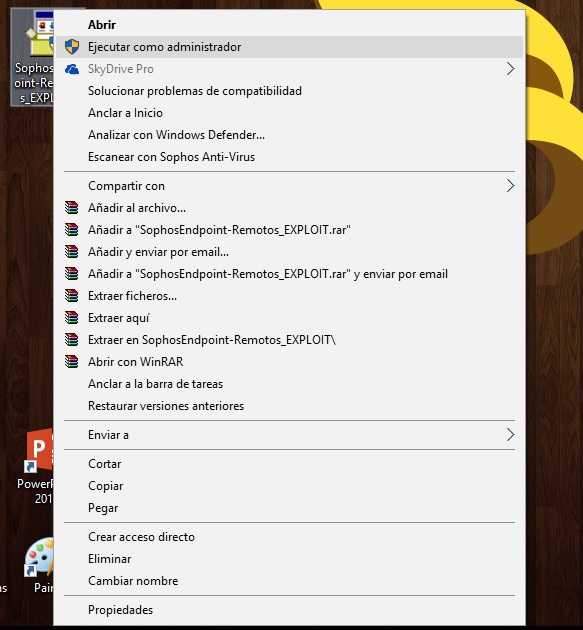Choose Eliminar from the menu
Screen dimensions: 583x630
(289, 559)
